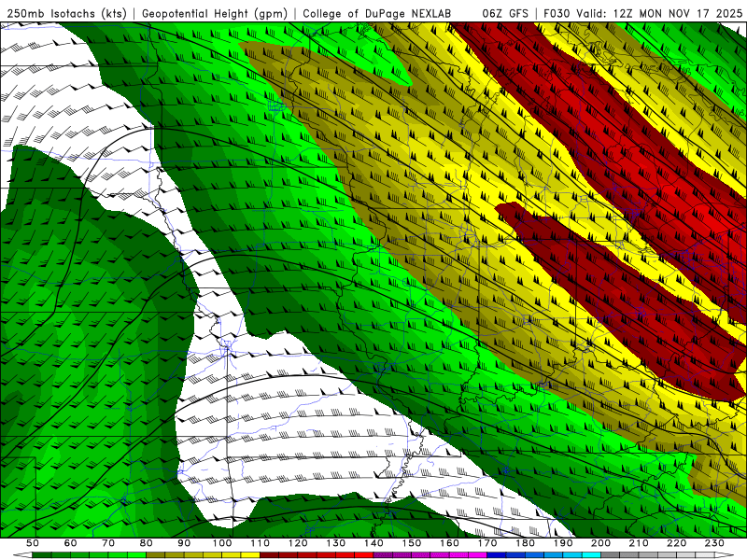This screenshot has height=560, width=747.
Task: Click the 'Valid: 12Z MON NOV 17 2025' text
Action: [x=659, y=13]
